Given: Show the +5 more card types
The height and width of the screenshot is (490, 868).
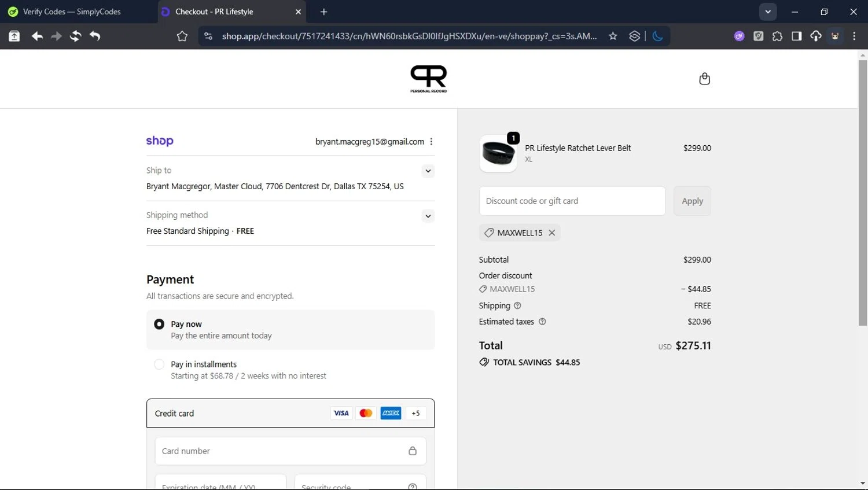Looking at the screenshot, I should tap(415, 413).
